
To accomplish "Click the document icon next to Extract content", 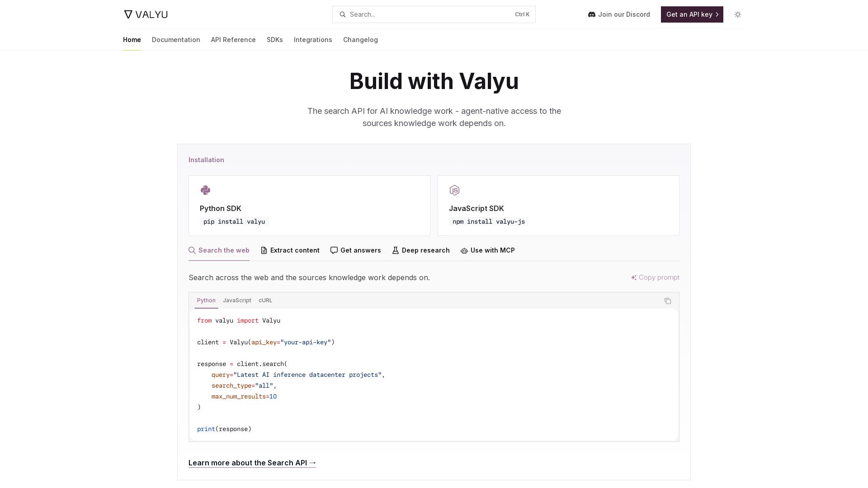I will click(264, 250).
